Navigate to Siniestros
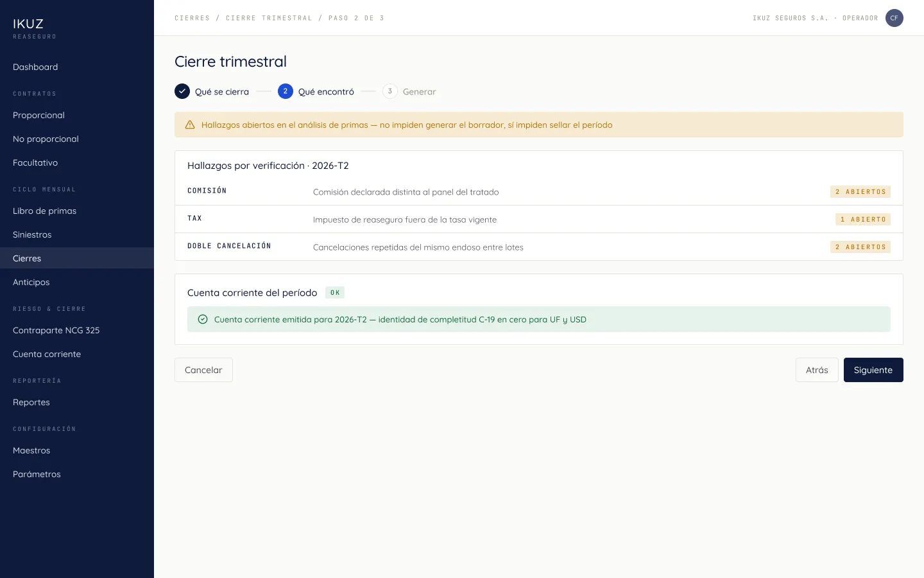The height and width of the screenshot is (578, 924). [77, 234]
